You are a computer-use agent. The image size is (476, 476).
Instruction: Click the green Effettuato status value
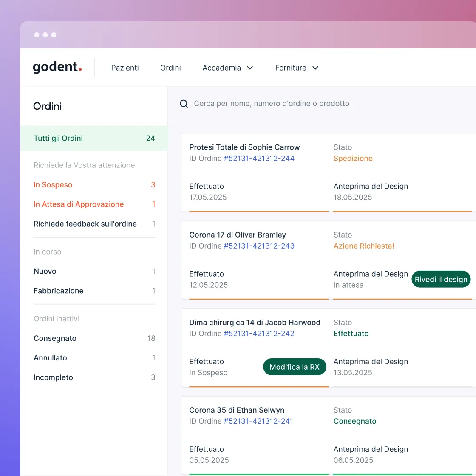click(x=351, y=333)
